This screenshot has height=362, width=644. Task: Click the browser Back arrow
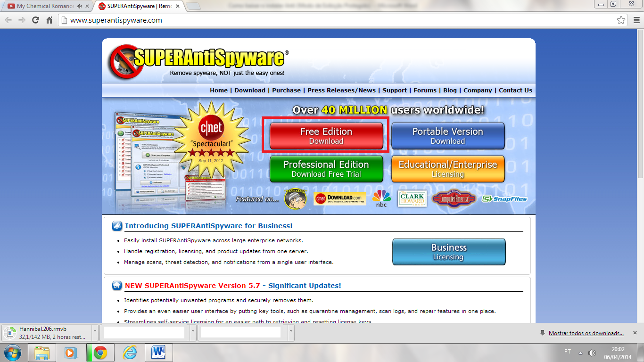click(x=8, y=20)
